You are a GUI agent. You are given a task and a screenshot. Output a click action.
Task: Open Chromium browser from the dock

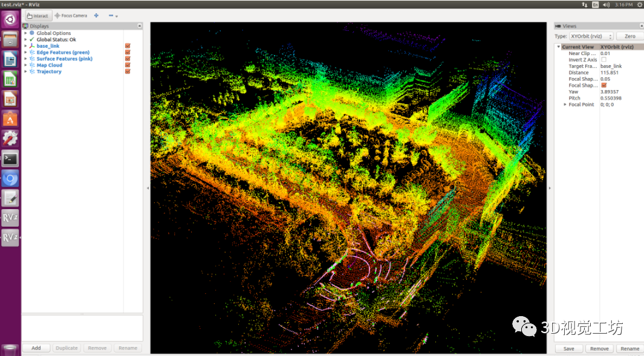pos(10,179)
